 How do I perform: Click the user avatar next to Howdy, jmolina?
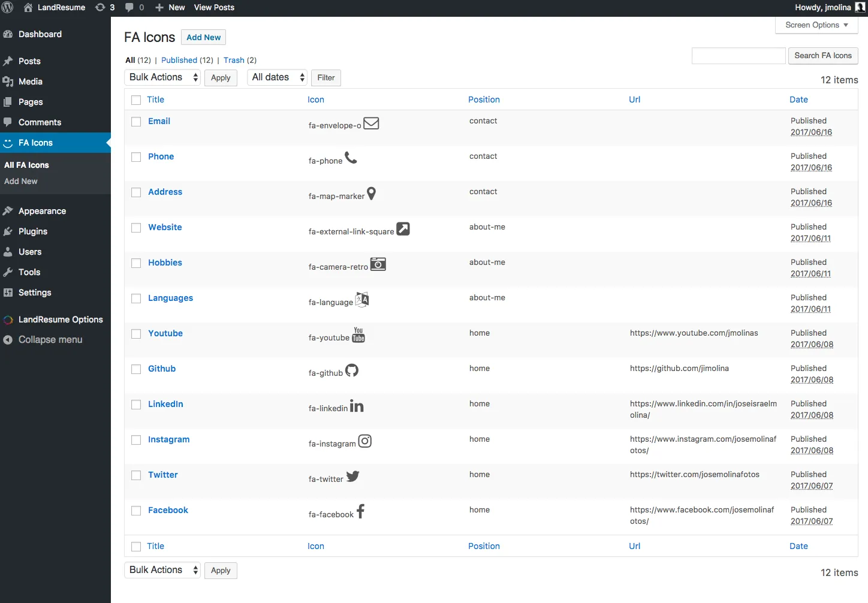click(x=860, y=8)
